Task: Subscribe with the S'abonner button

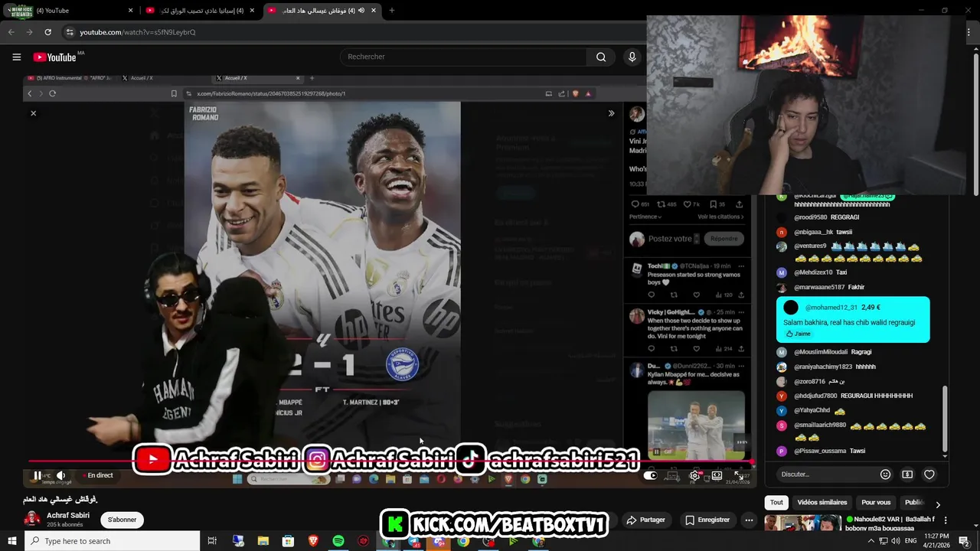Action: pyautogui.click(x=122, y=520)
